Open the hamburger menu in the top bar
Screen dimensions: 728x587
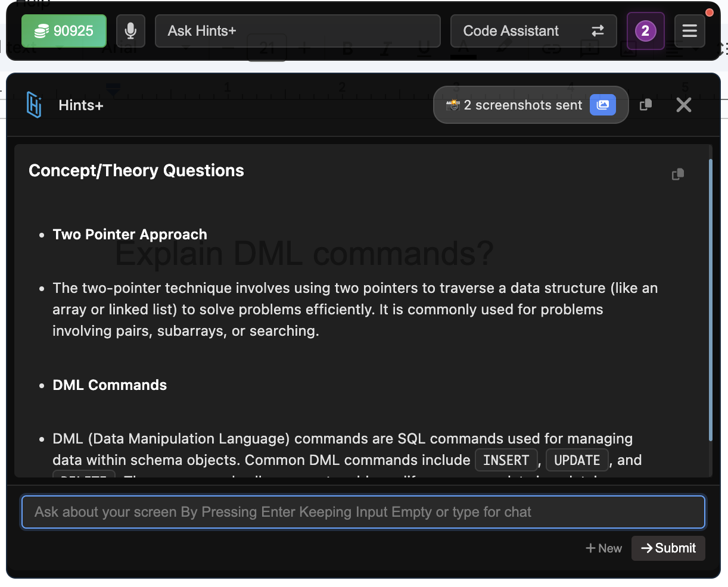(x=689, y=30)
